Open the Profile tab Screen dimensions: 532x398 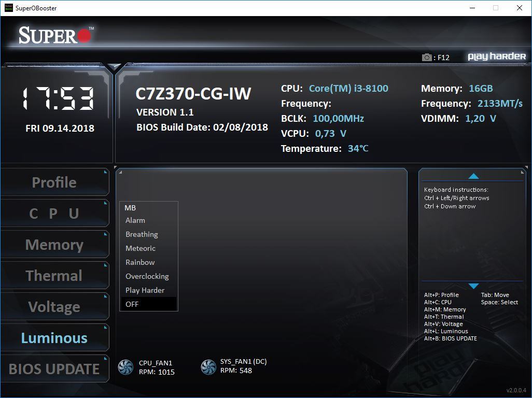[x=54, y=182]
